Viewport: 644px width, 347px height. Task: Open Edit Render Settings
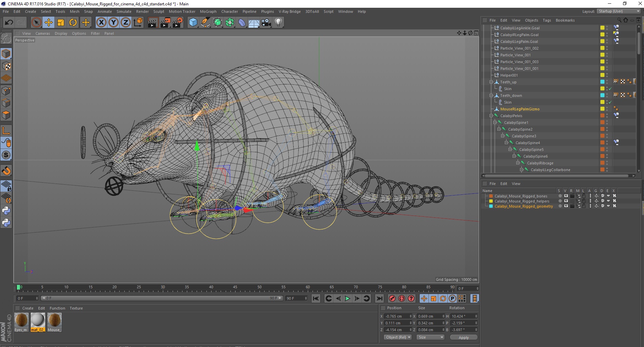pyautogui.click(x=177, y=23)
